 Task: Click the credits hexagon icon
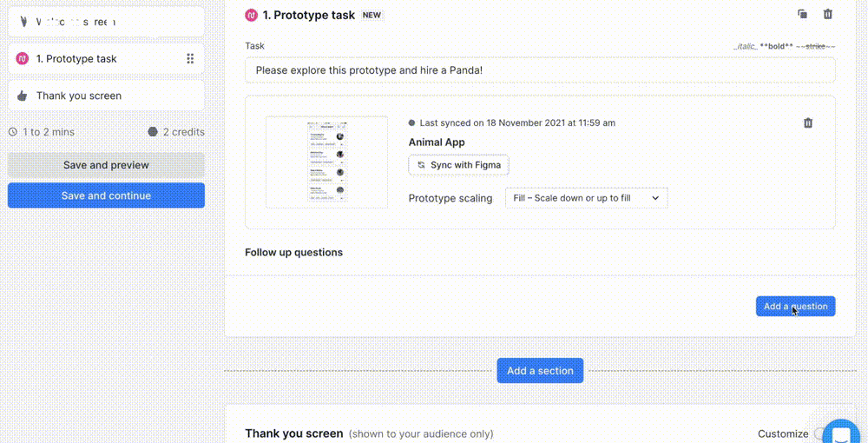[x=153, y=132]
